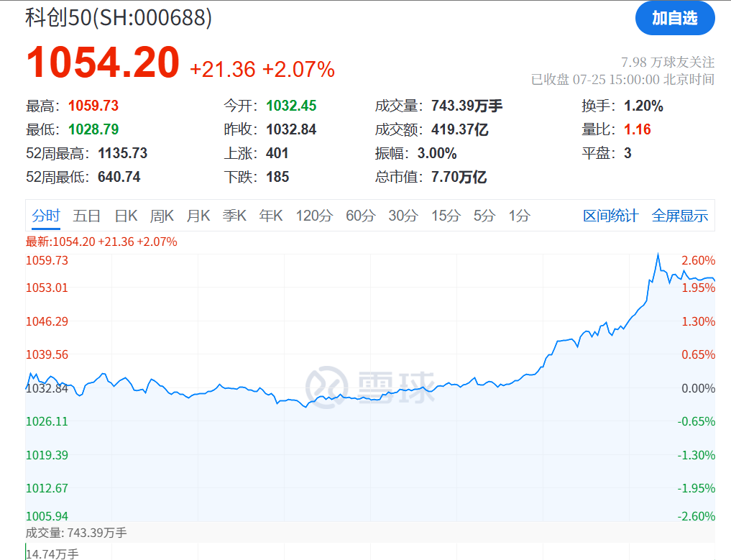Click the chart's intraday peak point

[657, 254]
